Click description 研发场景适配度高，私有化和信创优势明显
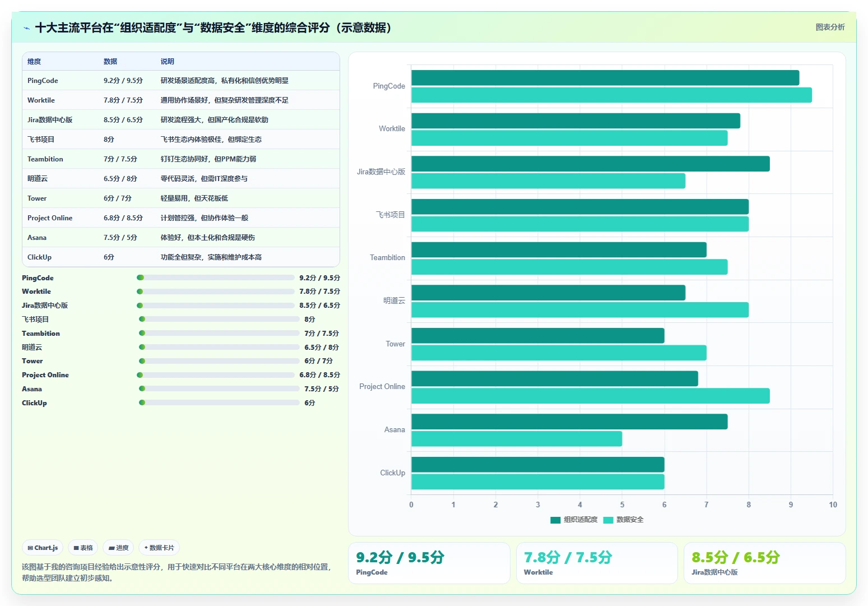 pos(225,81)
